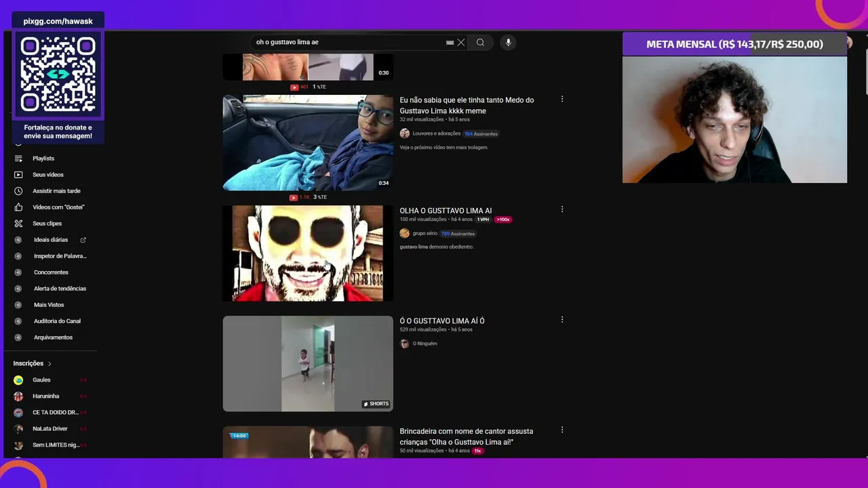Click the icon beside Inspetor de Palavra

coord(18,256)
